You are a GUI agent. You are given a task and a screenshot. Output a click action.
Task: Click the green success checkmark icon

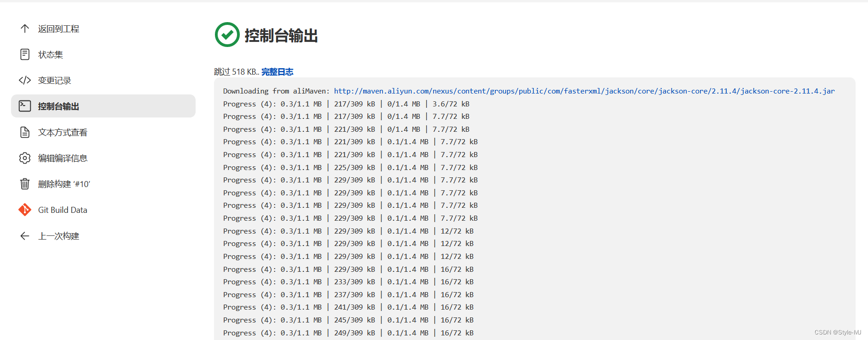[227, 35]
